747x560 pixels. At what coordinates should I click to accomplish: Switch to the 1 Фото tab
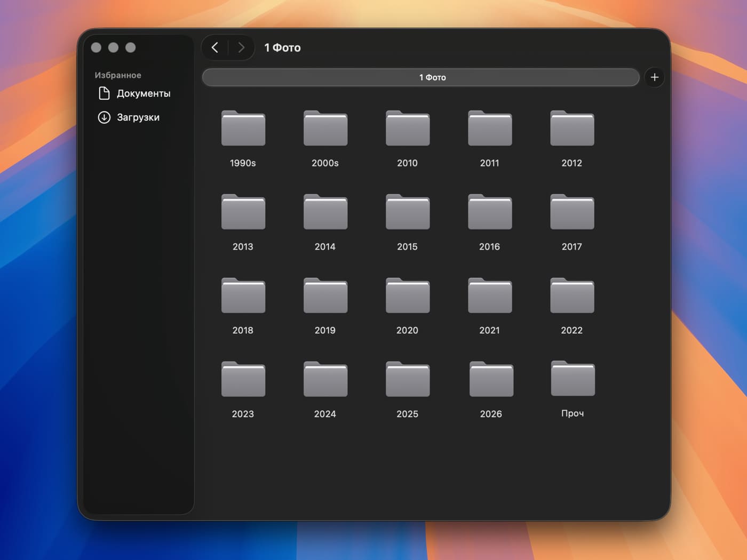tap(420, 77)
